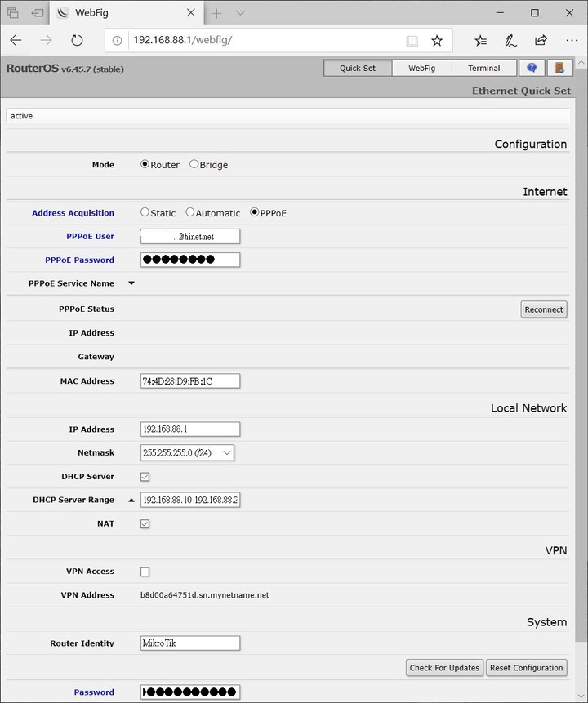The height and width of the screenshot is (703, 588).
Task: Click the PPPoE User field
Action: 190,236
